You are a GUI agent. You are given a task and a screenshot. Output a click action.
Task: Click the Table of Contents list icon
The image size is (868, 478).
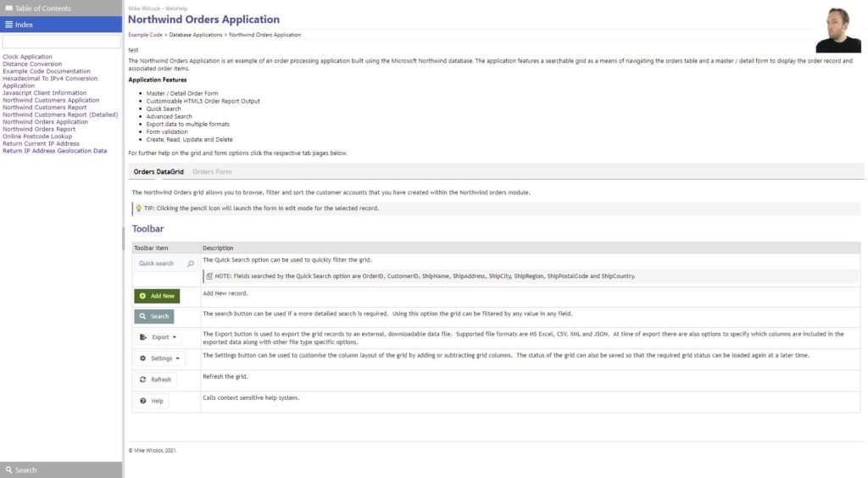[8, 8]
